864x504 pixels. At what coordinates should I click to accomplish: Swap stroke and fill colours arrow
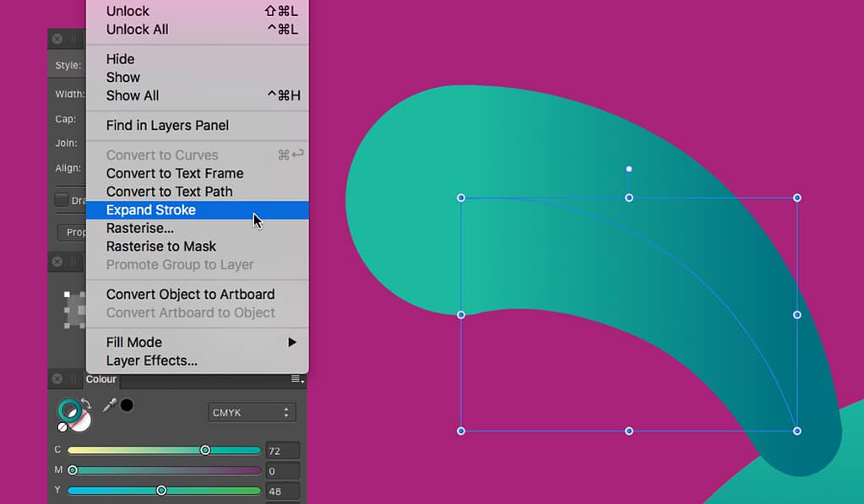[86, 404]
